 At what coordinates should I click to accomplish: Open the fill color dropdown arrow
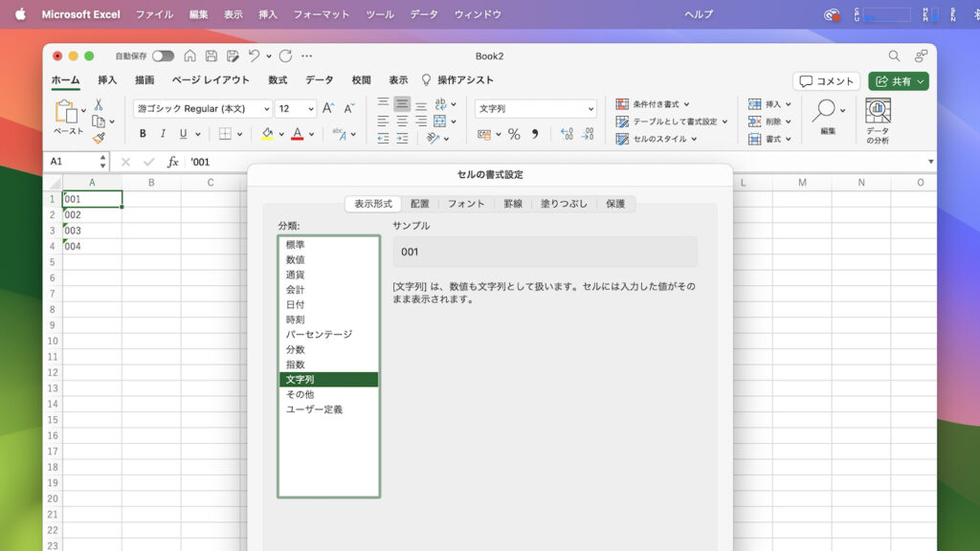coord(281,132)
